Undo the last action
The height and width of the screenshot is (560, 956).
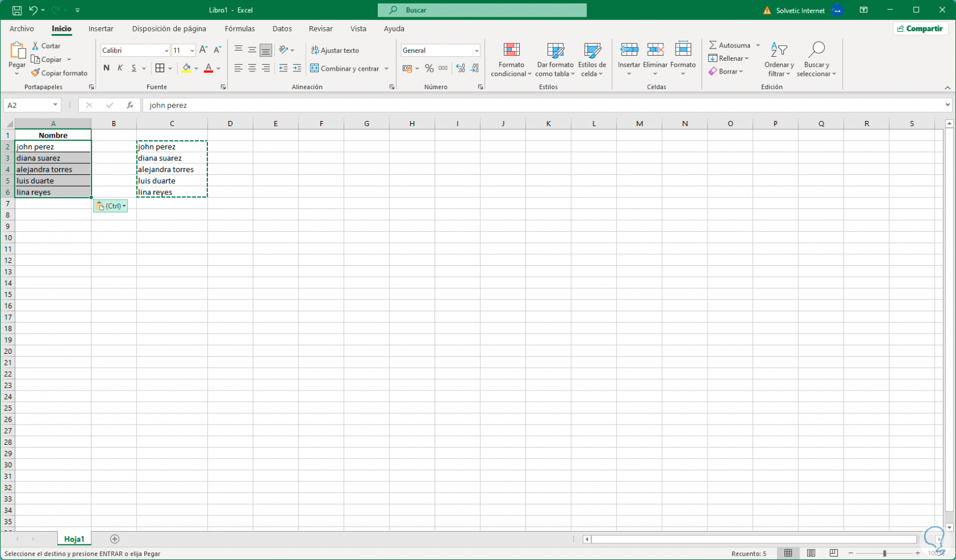coord(33,10)
